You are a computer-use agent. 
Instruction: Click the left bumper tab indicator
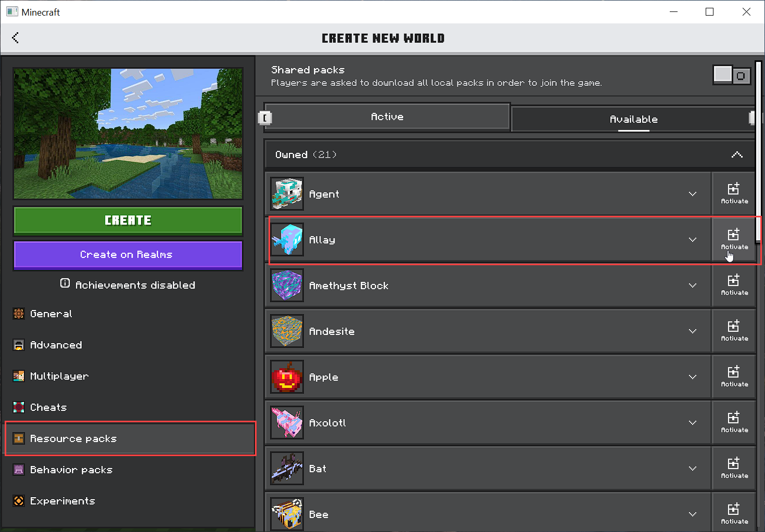(265, 118)
